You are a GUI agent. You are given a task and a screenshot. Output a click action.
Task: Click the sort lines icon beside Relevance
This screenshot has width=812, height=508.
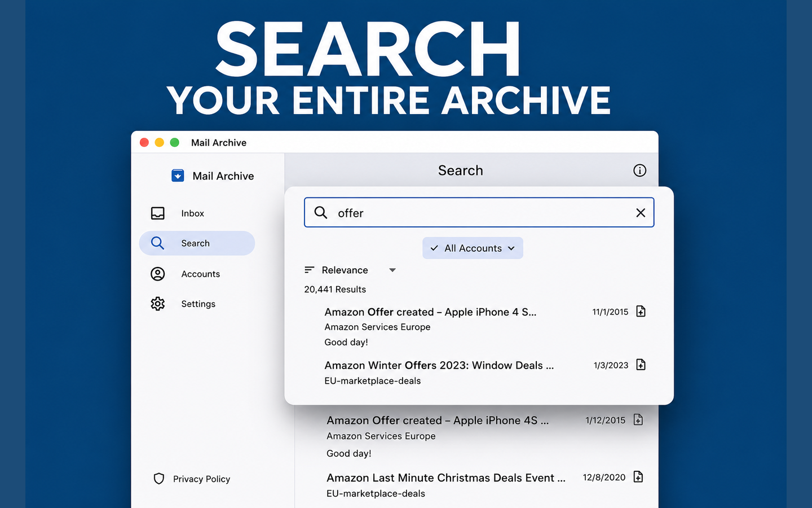309,270
